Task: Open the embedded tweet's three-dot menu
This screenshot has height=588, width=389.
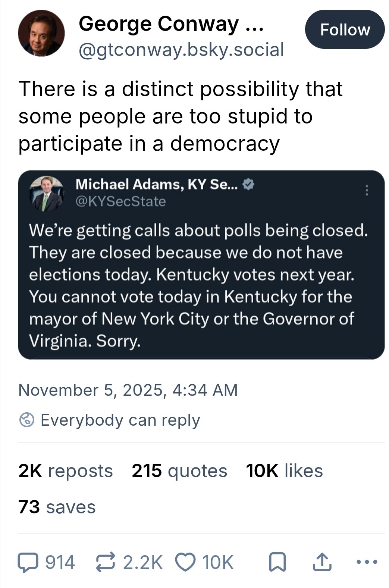Action: pos(367,190)
